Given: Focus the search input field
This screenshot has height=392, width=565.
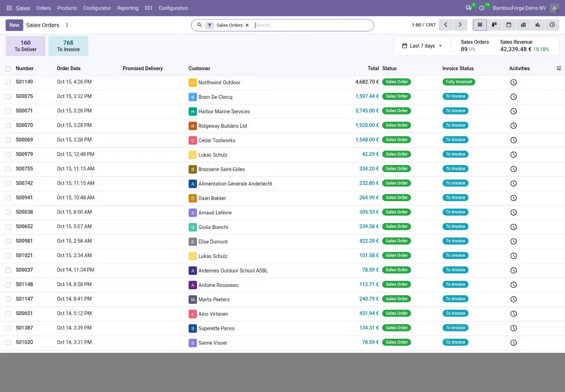Looking at the screenshot, I should [312, 25].
